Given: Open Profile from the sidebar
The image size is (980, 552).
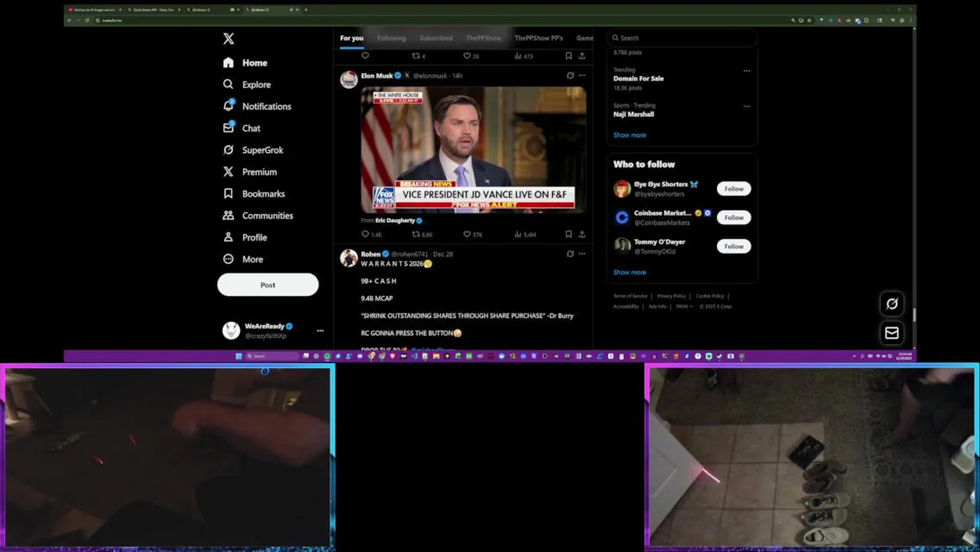Looking at the screenshot, I should (x=245, y=238).
